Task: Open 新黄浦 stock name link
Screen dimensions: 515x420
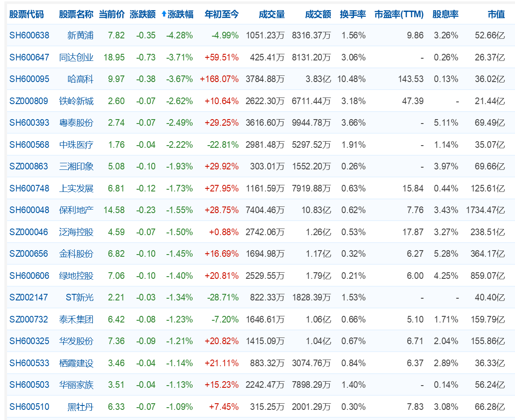Action: click(80, 35)
